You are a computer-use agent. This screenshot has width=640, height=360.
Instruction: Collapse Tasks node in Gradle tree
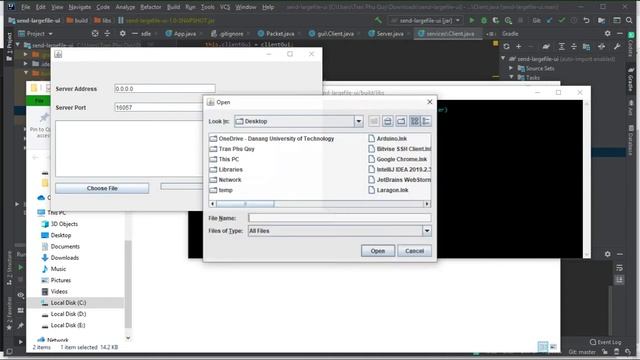(x=511, y=77)
